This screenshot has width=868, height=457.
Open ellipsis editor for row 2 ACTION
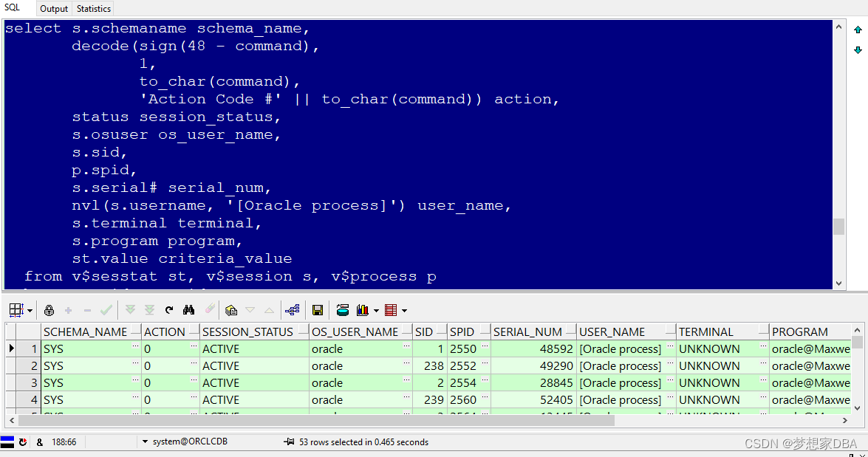click(194, 364)
